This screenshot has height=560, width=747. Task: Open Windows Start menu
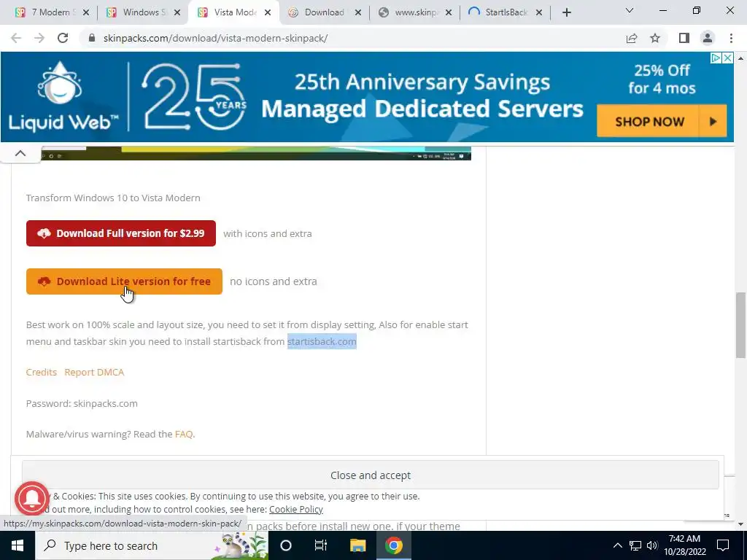[18, 545]
